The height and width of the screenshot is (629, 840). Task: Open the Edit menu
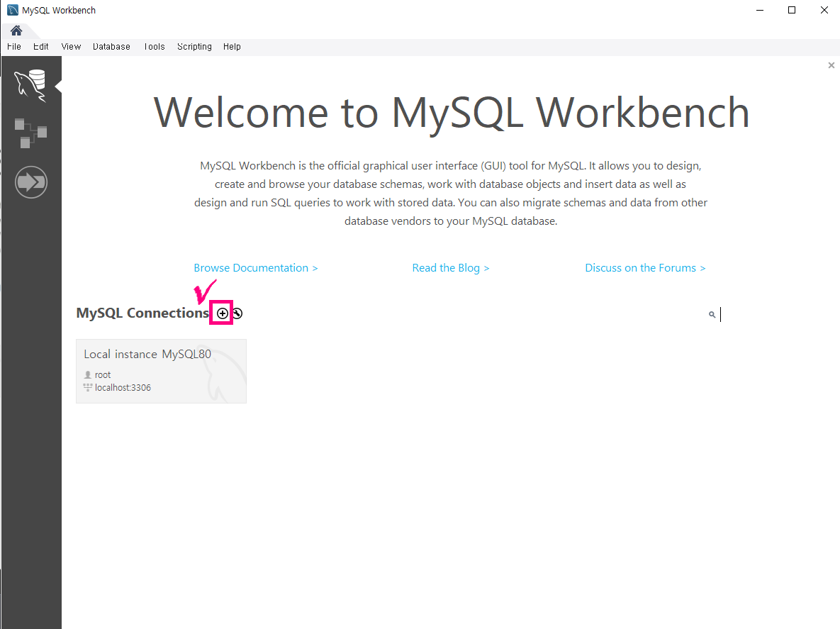click(x=40, y=47)
